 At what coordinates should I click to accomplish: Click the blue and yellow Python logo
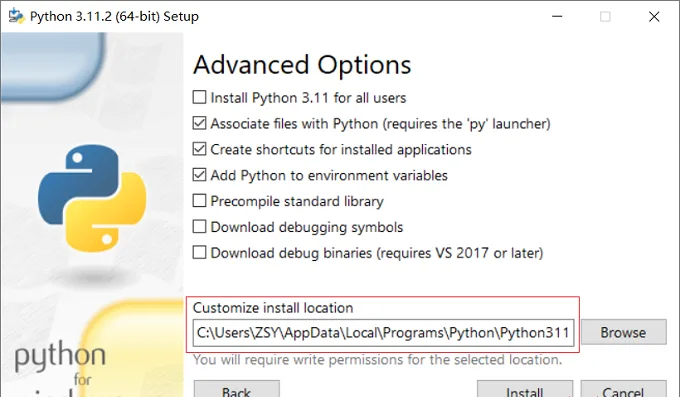tap(92, 198)
